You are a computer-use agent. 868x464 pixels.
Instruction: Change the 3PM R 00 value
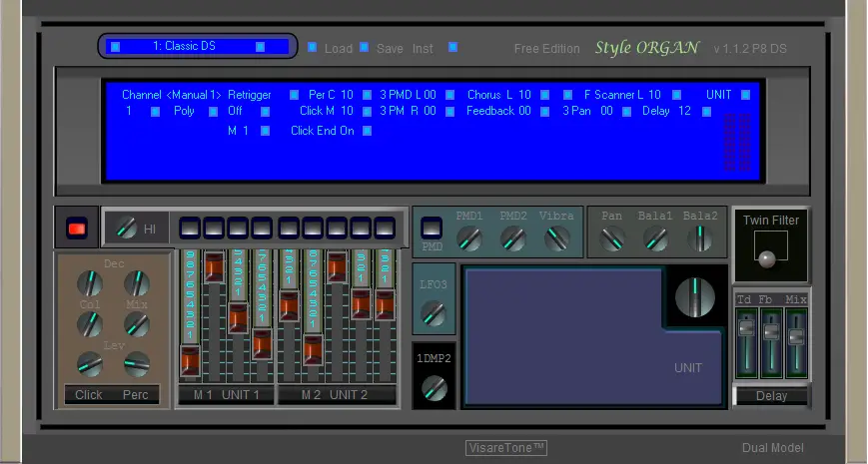tap(449, 112)
